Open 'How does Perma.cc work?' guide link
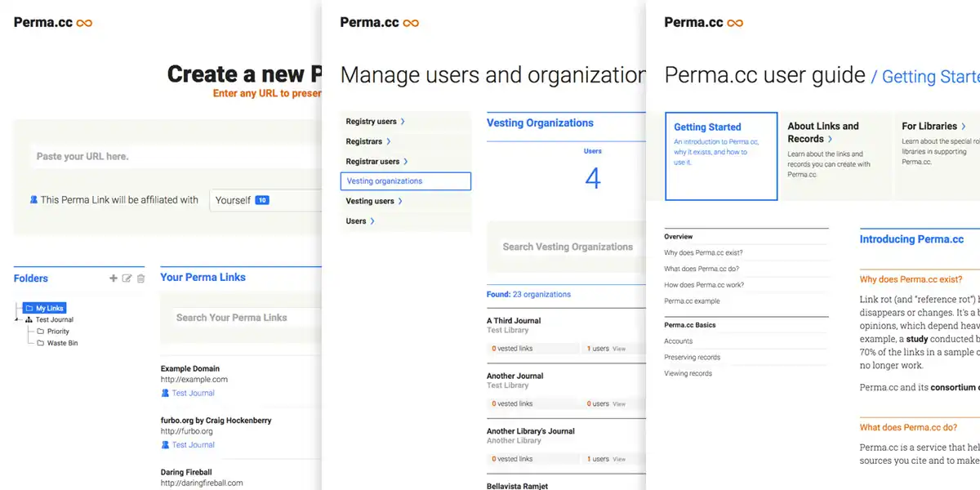The image size is (980, 490). point(705,285)
